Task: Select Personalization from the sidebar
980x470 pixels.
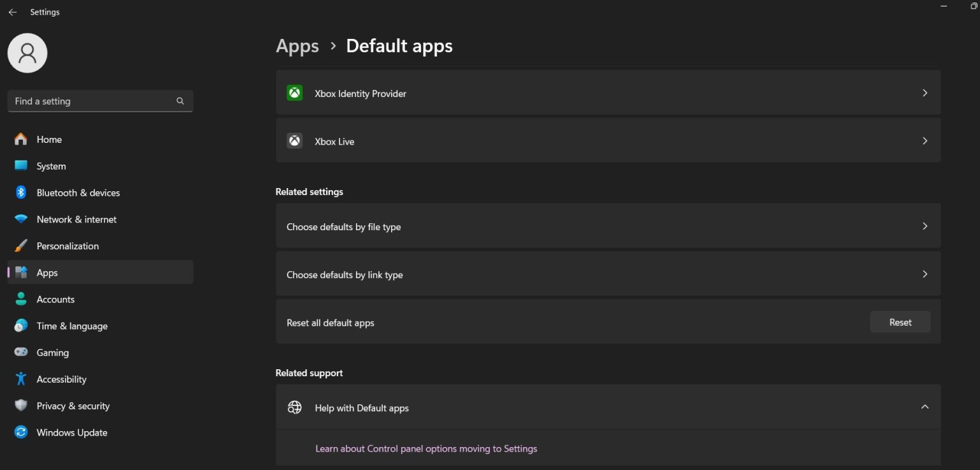Action: (68, 246)
